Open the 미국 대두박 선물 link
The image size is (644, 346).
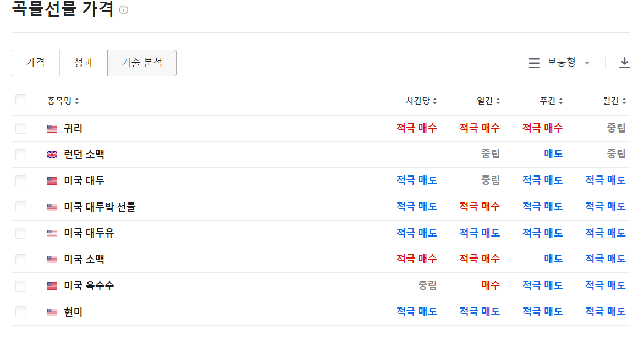pyautogui.click(x=100, y=207)
